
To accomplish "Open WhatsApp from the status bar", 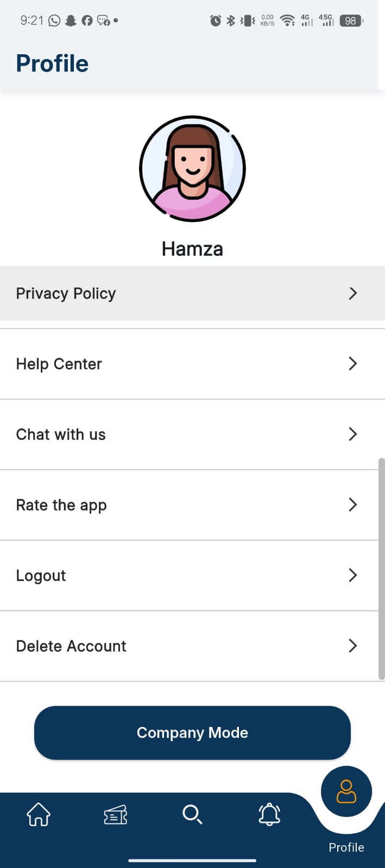I will coord(54,20).
